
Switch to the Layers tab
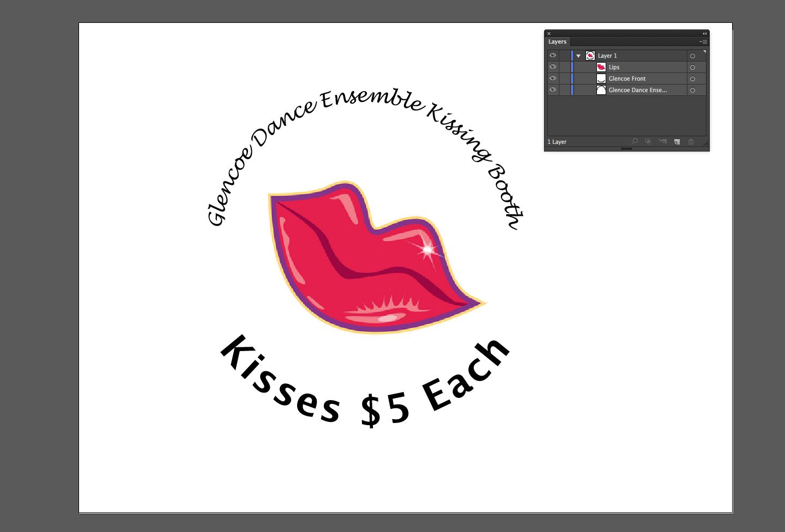coord(557,41)
